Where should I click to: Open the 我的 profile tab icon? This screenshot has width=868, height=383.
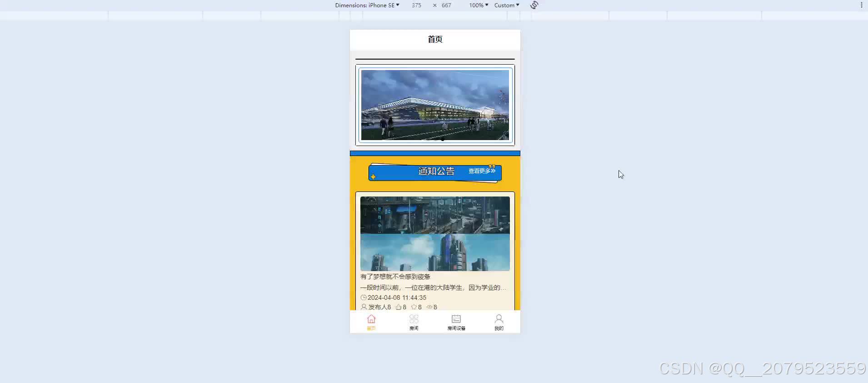(499, 319)
